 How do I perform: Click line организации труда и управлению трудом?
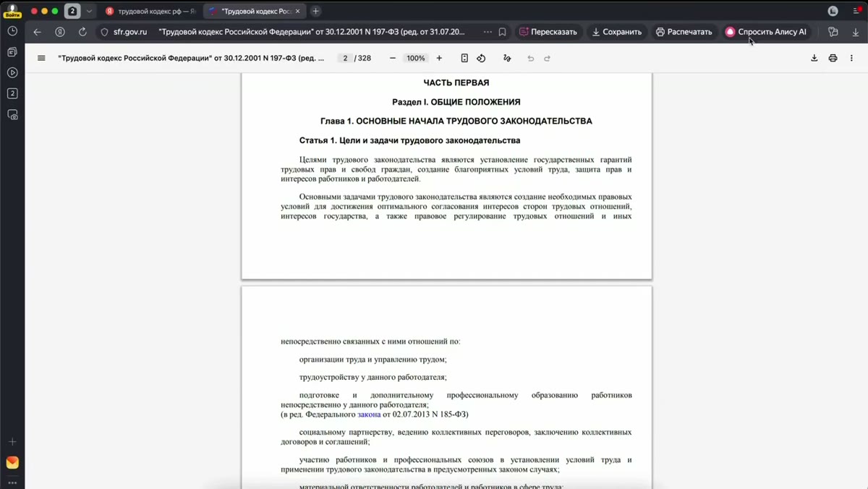(x=373, y=360)
